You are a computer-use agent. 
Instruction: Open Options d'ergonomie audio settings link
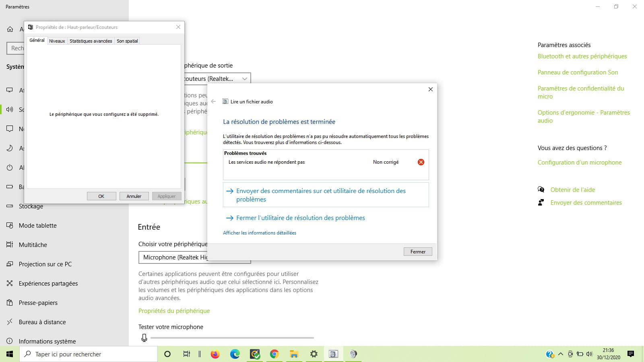coord(584,117)
